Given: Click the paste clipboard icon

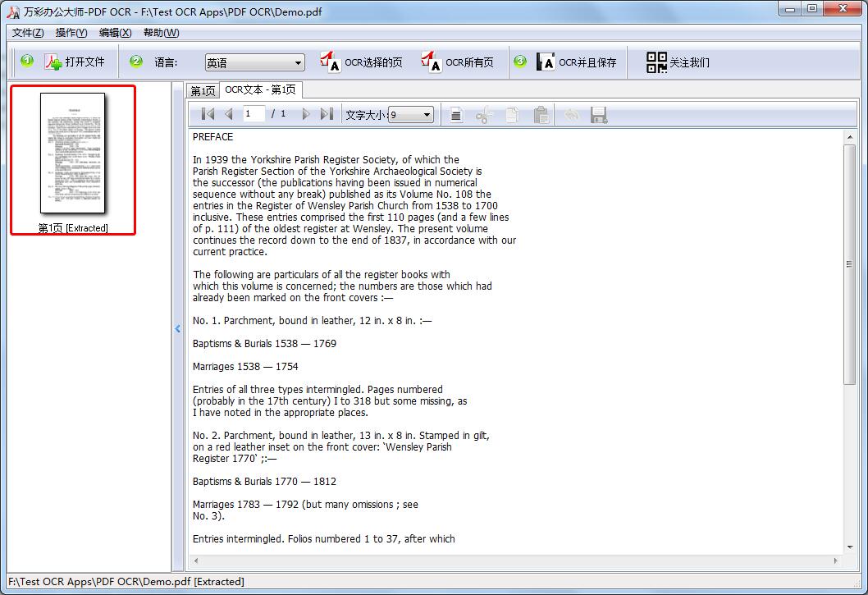Looking at the screenshot, I should point(541,115).
